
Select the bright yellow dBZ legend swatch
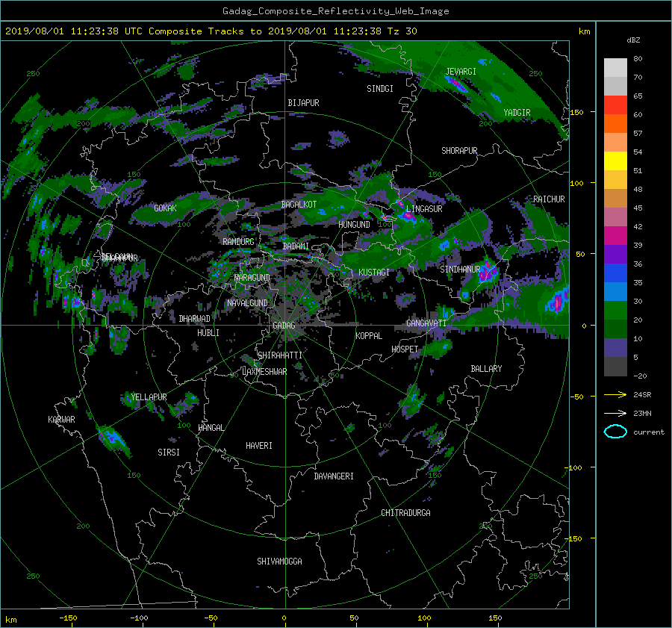tap(615, 161)
